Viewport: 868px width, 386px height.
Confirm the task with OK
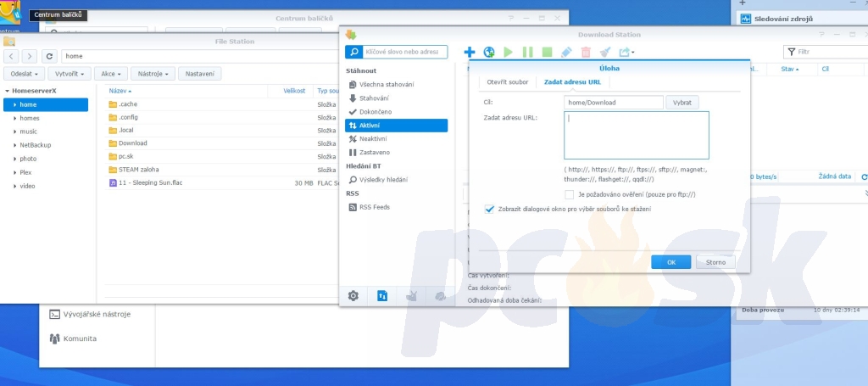pyautogui.click(x=671, y=262)
